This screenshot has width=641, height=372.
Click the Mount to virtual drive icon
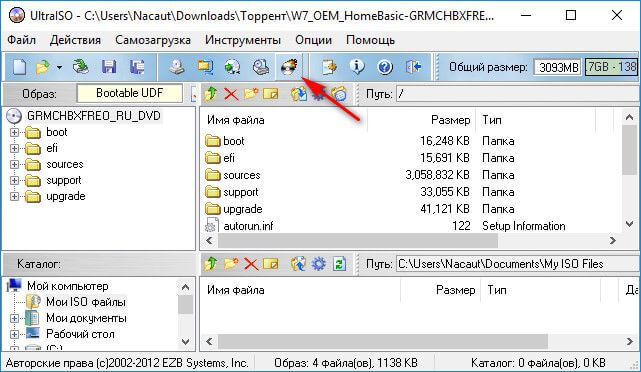[261, 67]
